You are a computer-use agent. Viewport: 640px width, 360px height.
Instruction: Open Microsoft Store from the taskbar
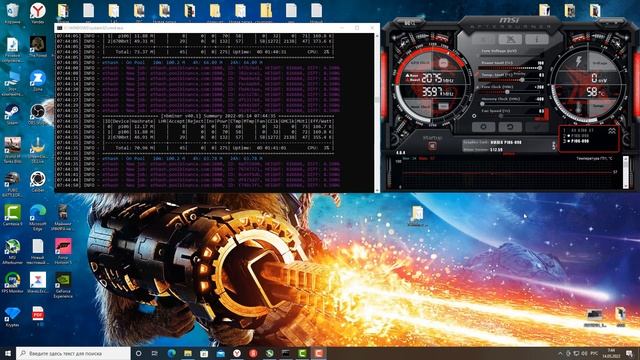(204, 353)
